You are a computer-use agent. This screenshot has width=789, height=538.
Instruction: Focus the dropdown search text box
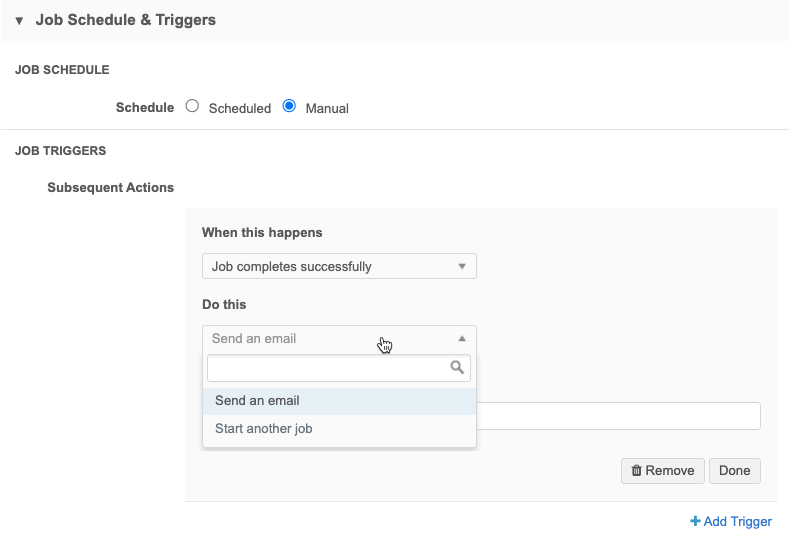[327, 368]
